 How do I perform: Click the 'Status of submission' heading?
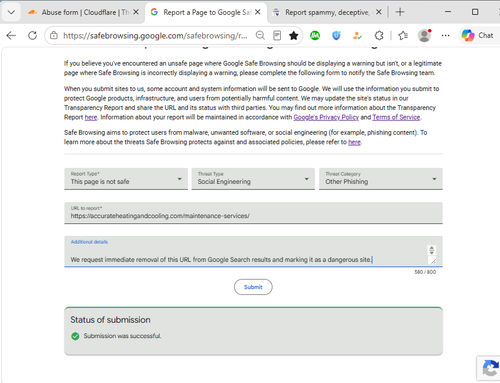coord(110,320)
